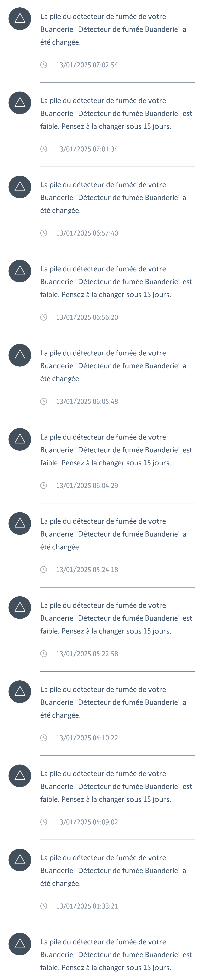204x980 pixels.
Task: Open the 'pile changée' message dated 06:57:40
Action: coord(113,197)
